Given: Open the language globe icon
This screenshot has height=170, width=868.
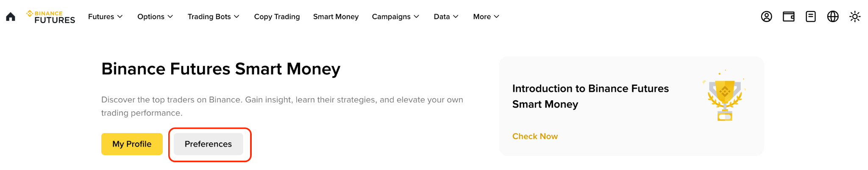Looking at the screenshot, I should (x=833, y=17).
